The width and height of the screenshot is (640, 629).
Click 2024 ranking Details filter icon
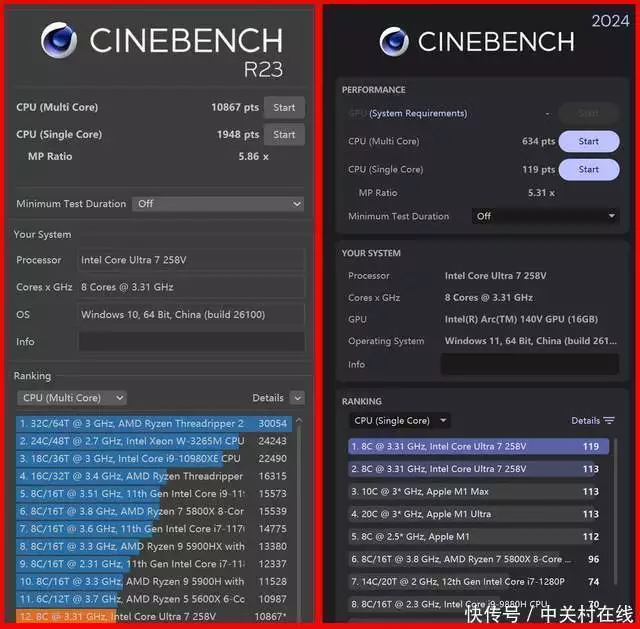(609, 420)
